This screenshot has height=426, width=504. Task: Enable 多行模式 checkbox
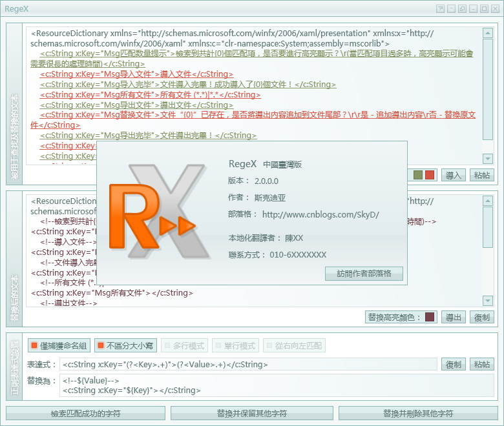(185, 345)
